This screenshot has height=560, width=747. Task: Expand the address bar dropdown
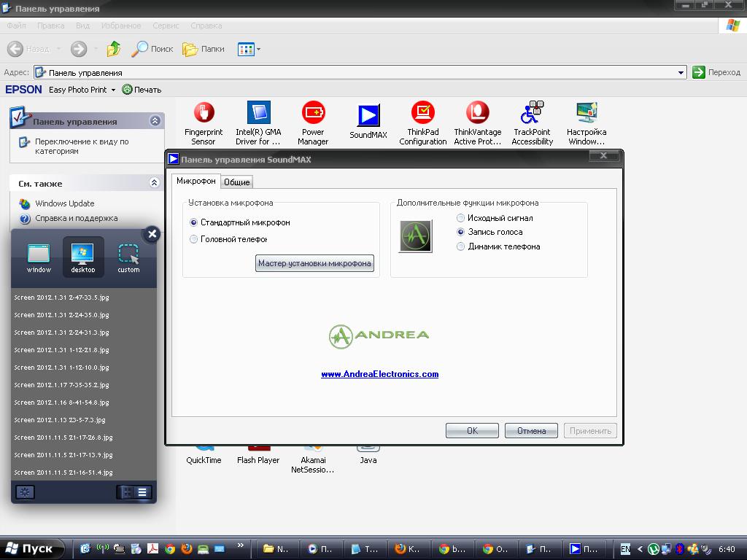point(681,72)
